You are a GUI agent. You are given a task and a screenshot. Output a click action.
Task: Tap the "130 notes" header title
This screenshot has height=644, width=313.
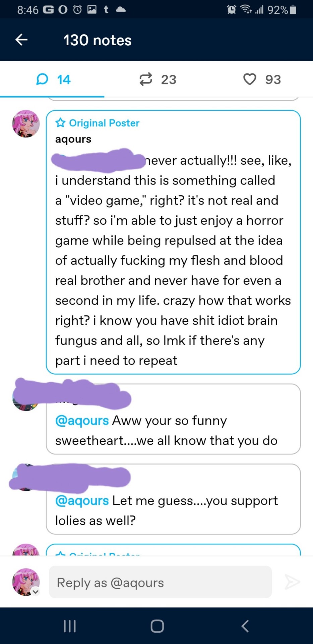[x=98, y=40]
